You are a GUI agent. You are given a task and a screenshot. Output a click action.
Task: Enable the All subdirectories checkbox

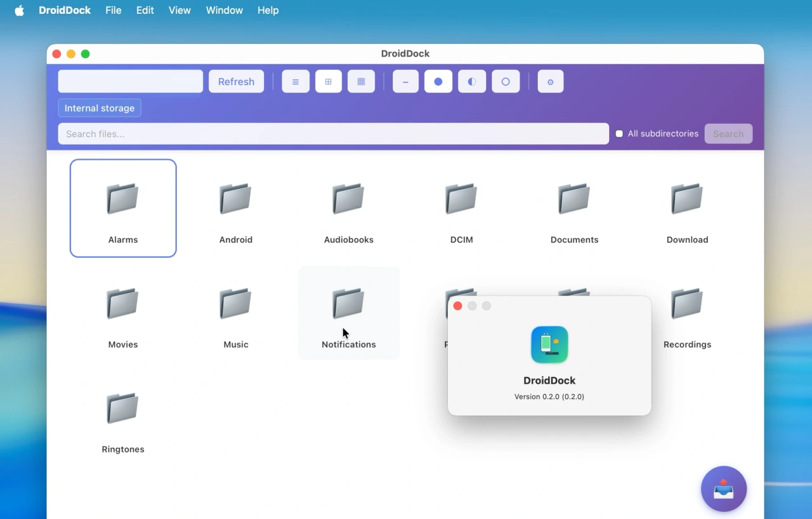pyautogui.click(x=619, y=133)
